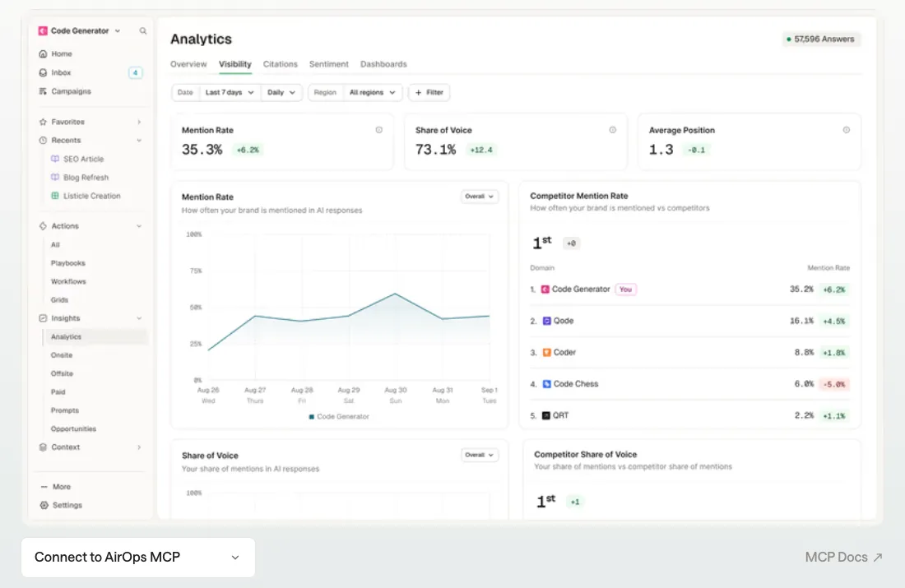Open the Daily interval dropdown
Viewport: 905px width, 588px height.
(281, 92)
